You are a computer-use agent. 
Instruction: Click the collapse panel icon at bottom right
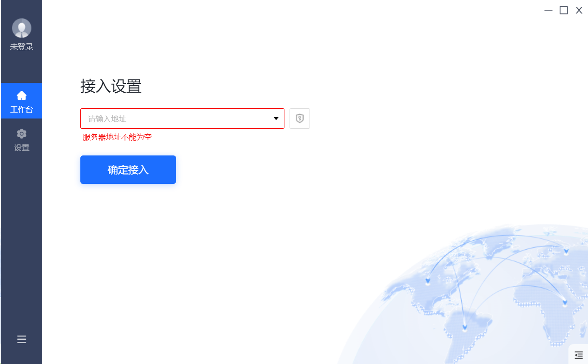(x=578, y=354)
